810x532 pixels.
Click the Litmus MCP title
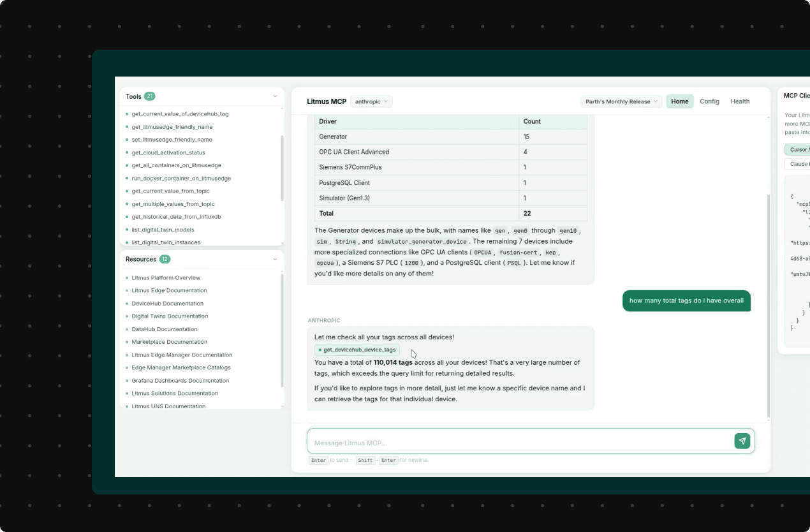pyautogui.click(x=327, y=101)
